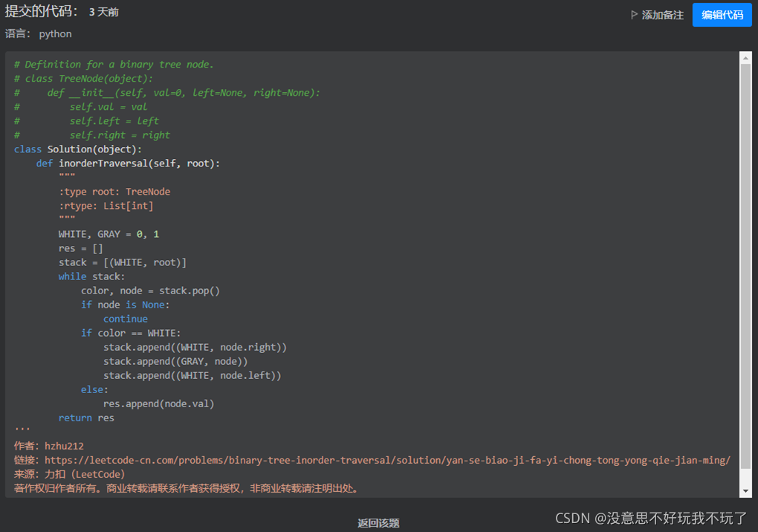Click the ':rtype: List[int]' docstring line
Image resolution: width=758 pixels, height=532 pixels.
106,206
